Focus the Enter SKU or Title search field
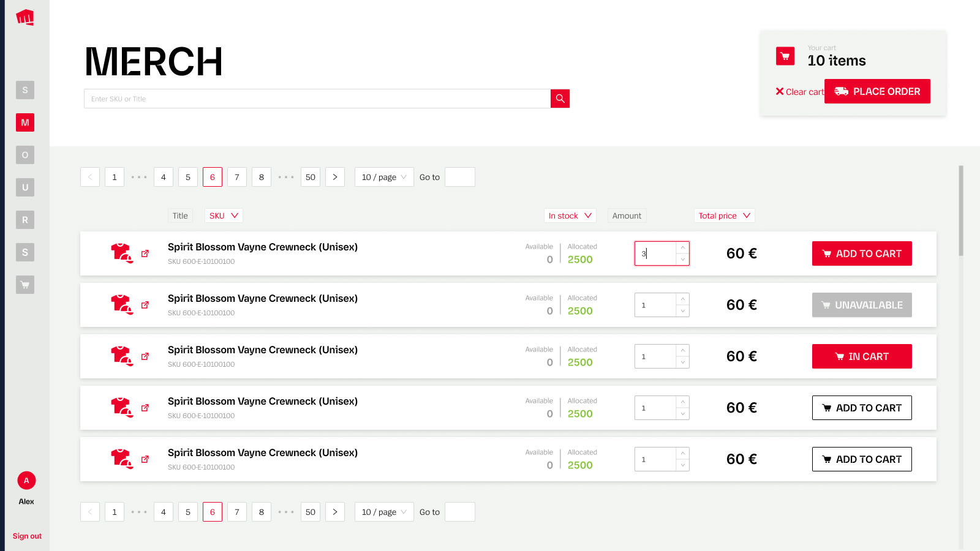 tap(317, 99)
